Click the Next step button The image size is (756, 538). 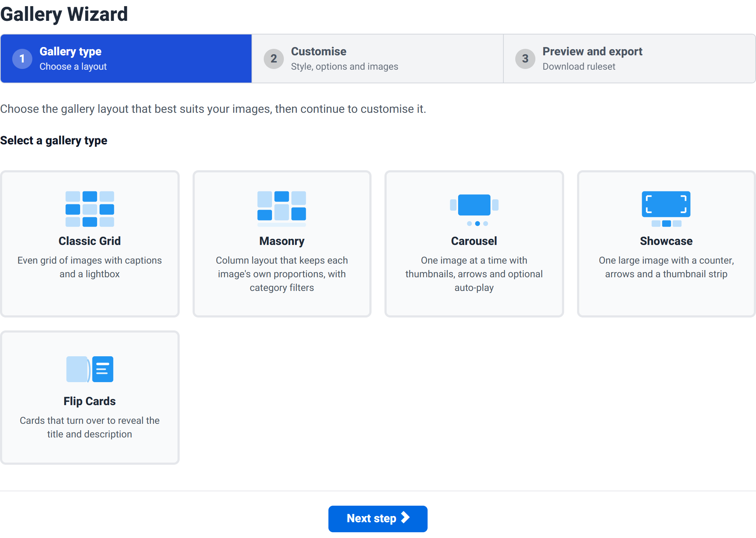(x=378, y=519)
